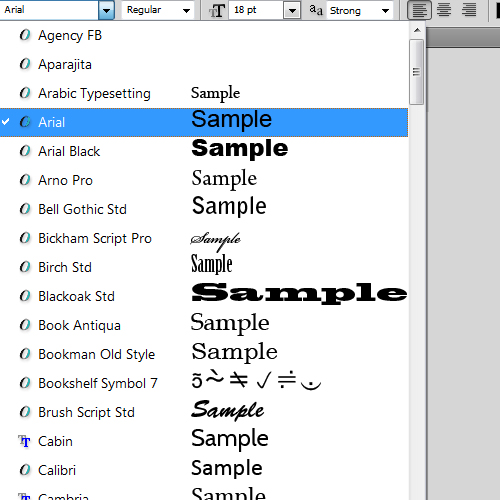Choose Arno Pro font
Viewport: 500px width, 500px height.
tap(204, 180)
